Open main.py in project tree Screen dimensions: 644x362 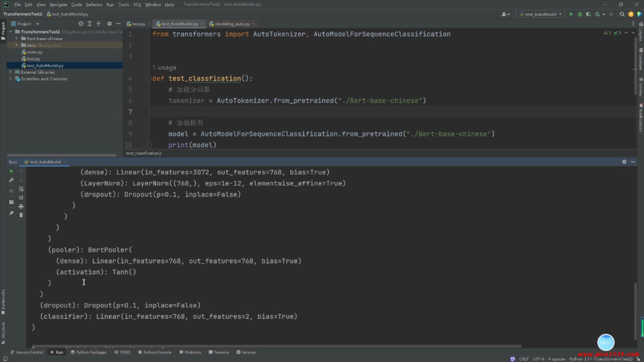click(x=35, y=52)
